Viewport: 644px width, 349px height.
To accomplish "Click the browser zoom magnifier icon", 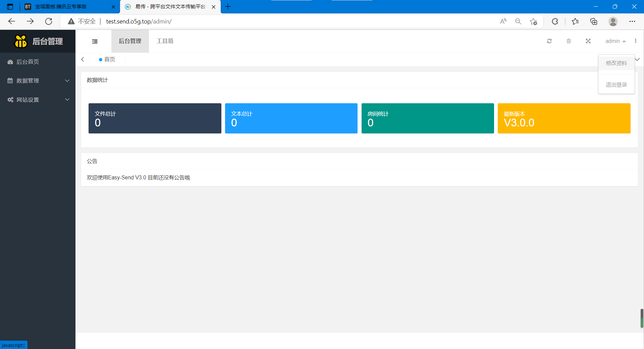I will point(518,21).
